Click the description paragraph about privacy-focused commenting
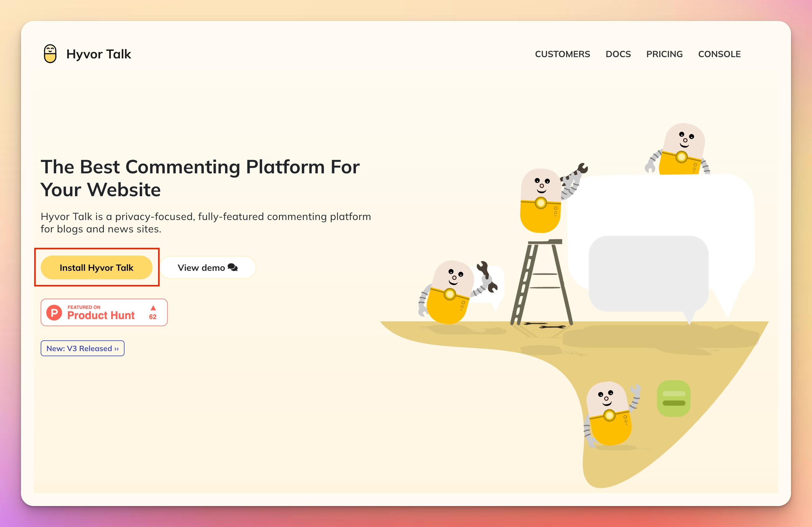The width and height of the screenshot is (812, 527). pyautogui.click(x=206, y=223)
